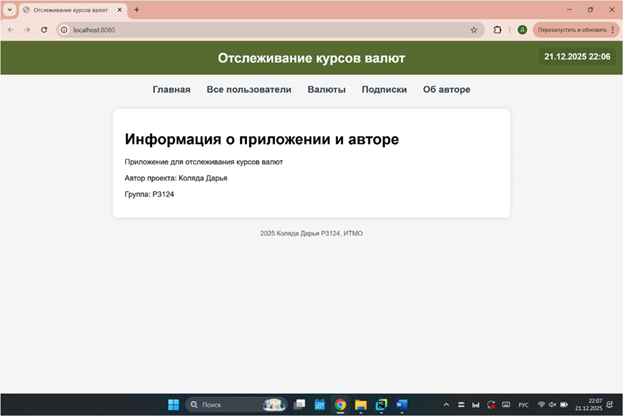Select the Об авторе nav link

pyautogui.click(x=446, y=90)
